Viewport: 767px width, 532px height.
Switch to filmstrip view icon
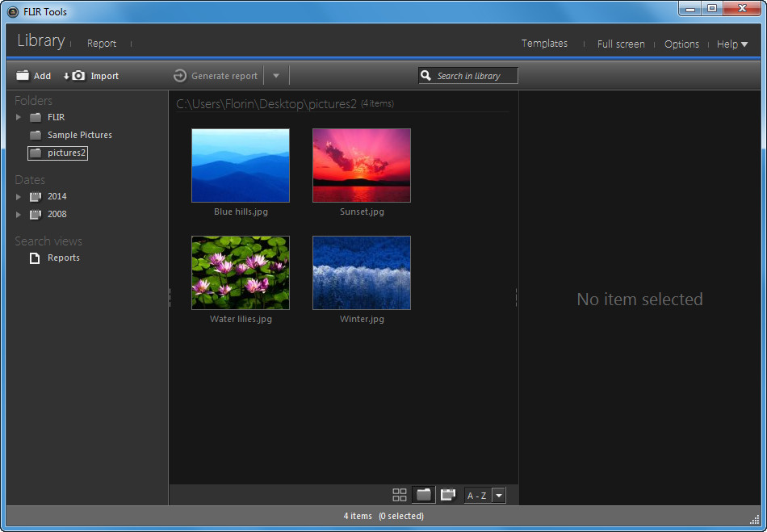(448, 494)
